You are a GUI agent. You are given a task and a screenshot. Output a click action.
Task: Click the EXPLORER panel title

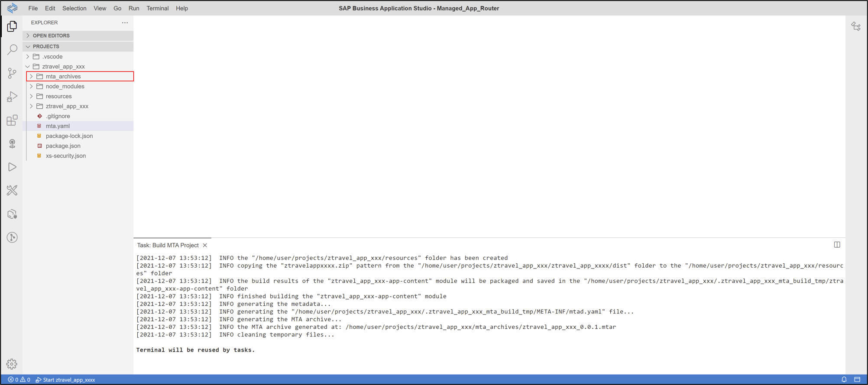point(44,23)
